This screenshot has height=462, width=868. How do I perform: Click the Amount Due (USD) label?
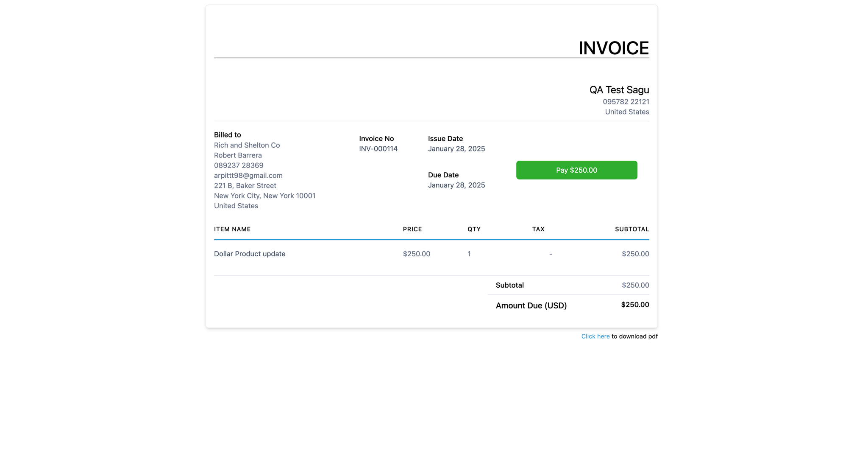pos(531,306)
